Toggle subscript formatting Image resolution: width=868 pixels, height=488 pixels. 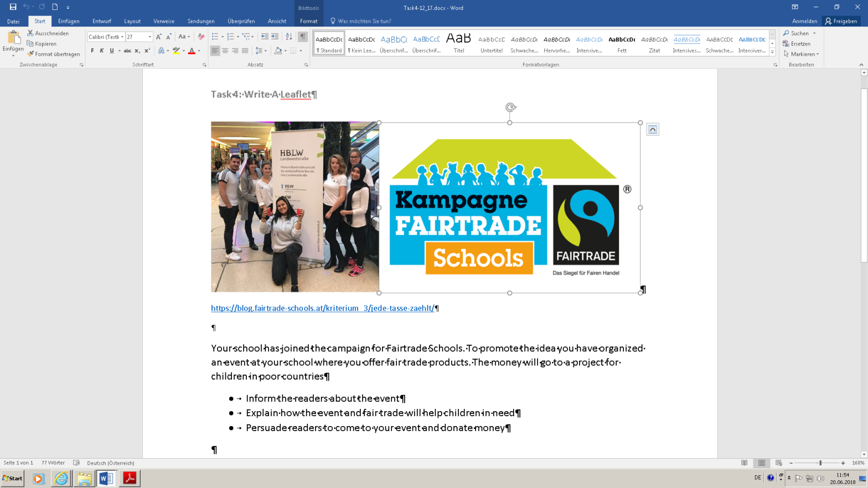point(137,51)
